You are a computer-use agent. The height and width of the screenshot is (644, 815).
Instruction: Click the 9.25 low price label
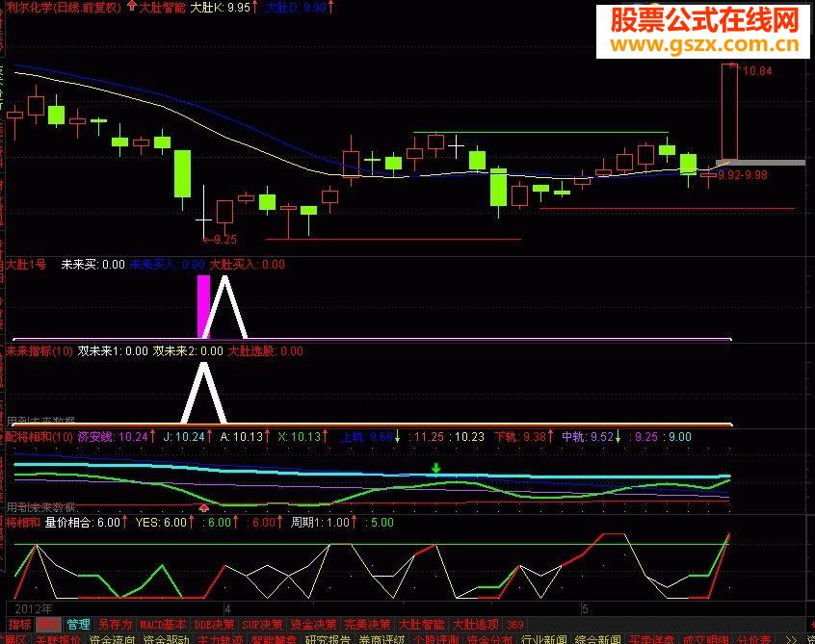[x=225, y=240]
